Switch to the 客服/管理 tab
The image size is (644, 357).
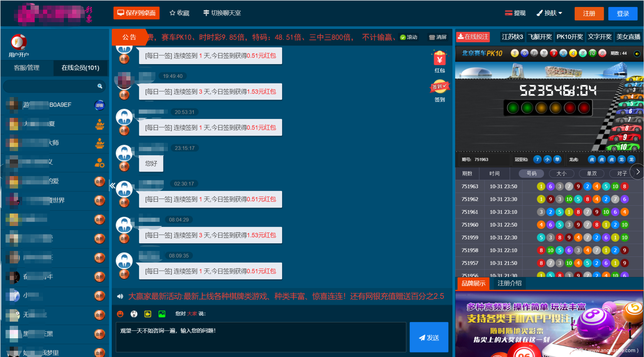click(27, 68)
